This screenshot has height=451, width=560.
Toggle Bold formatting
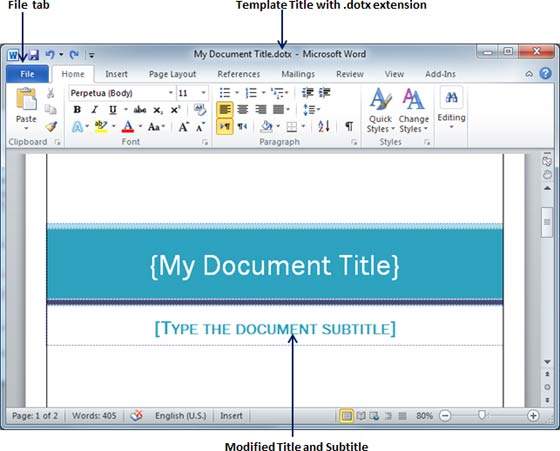click(x=77, y=110)
